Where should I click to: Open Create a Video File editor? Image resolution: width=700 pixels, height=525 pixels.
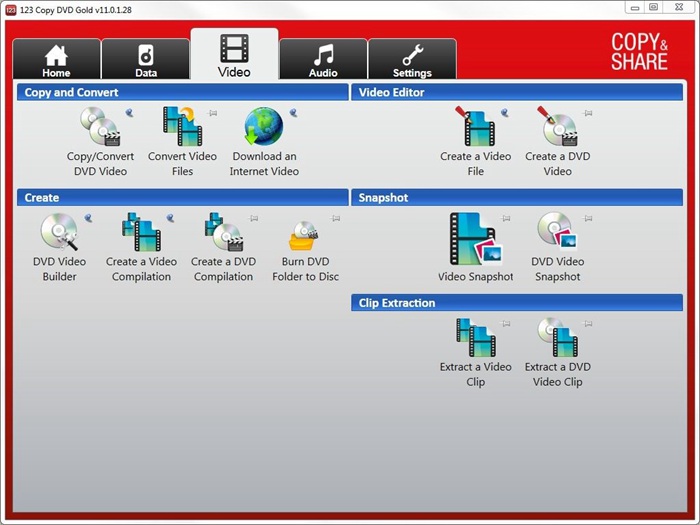475,126
